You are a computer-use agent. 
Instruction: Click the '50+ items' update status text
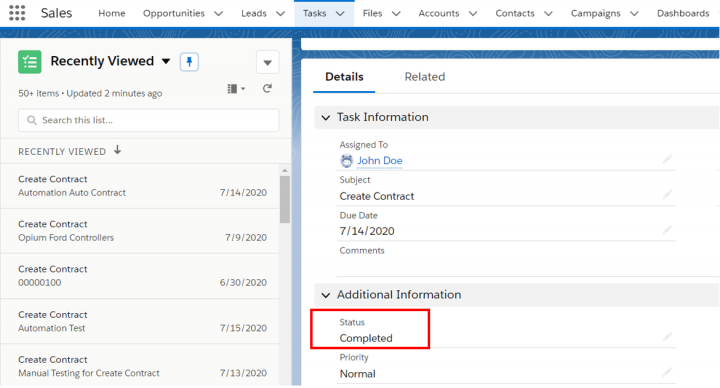coord(90,93)
